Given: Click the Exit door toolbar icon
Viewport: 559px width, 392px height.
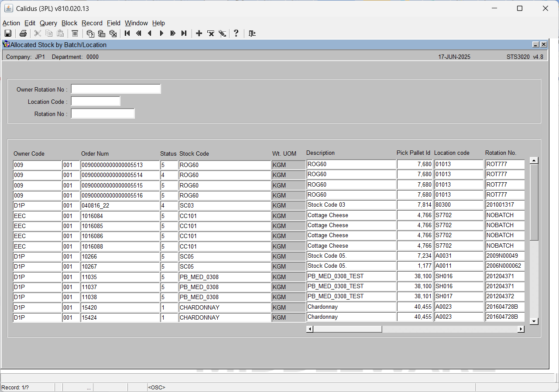Looking at the screenshot, I should click(x=252, y=34).
